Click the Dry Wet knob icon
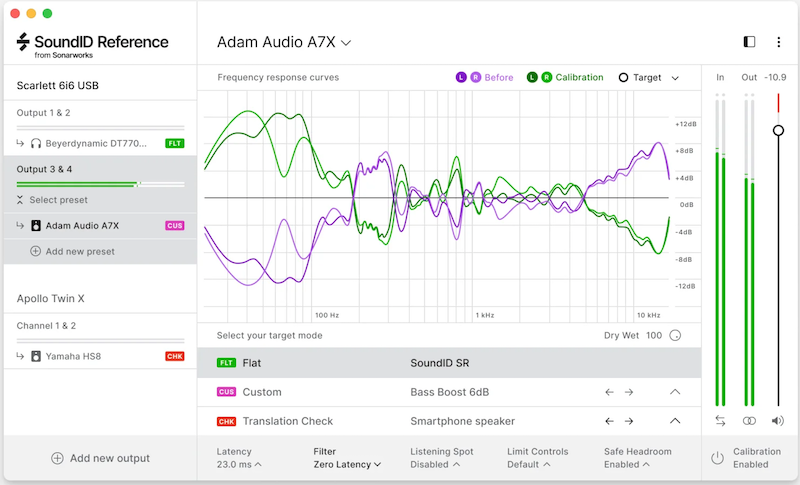 point(675,336)
